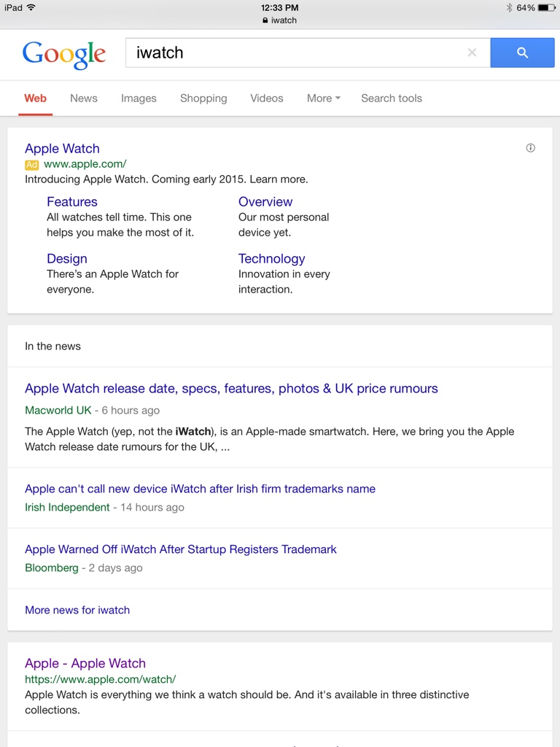Click More news for iwatch
Viewport: 560px width, 747px height.
[x=77, y=610]
